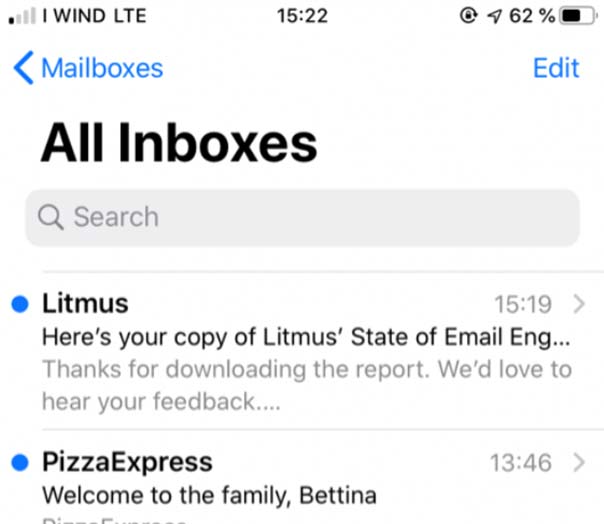Tap the rotation lock status icon
Viewport: 604px width, 524px height.
[x=468, y=15]
